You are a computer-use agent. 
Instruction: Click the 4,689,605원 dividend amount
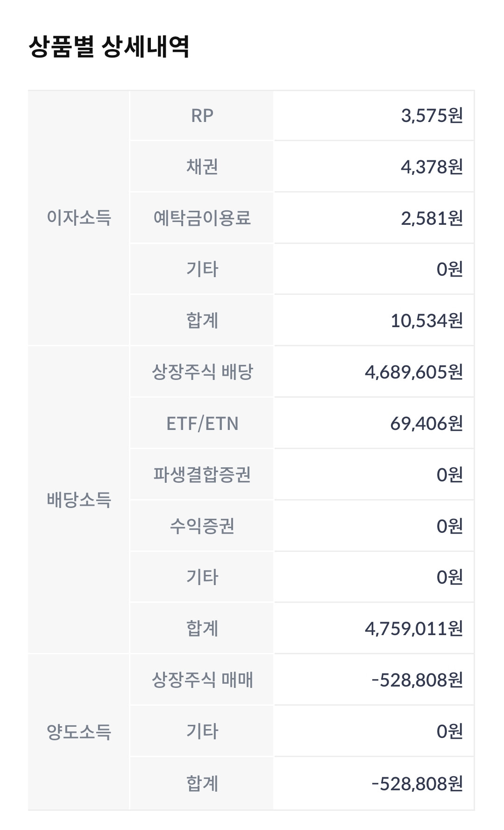click(414, 372)
